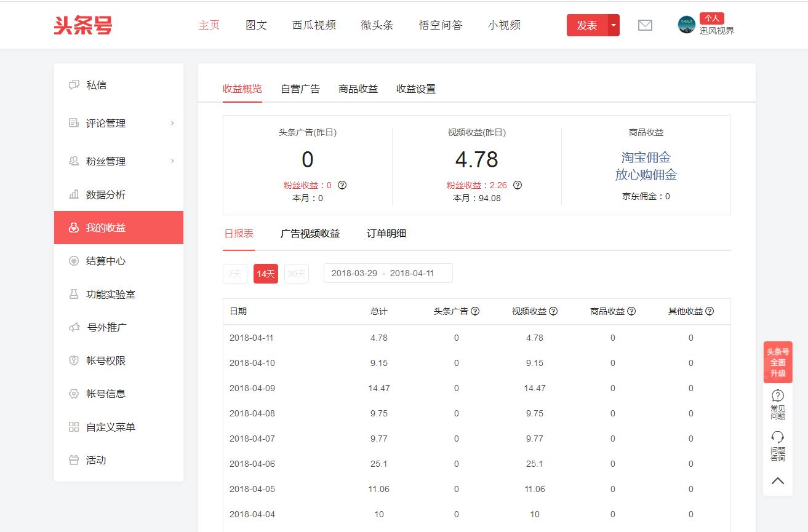Switch to 广告视频收益 tab
The image size is (808, 532).
[x=310, y=234]
